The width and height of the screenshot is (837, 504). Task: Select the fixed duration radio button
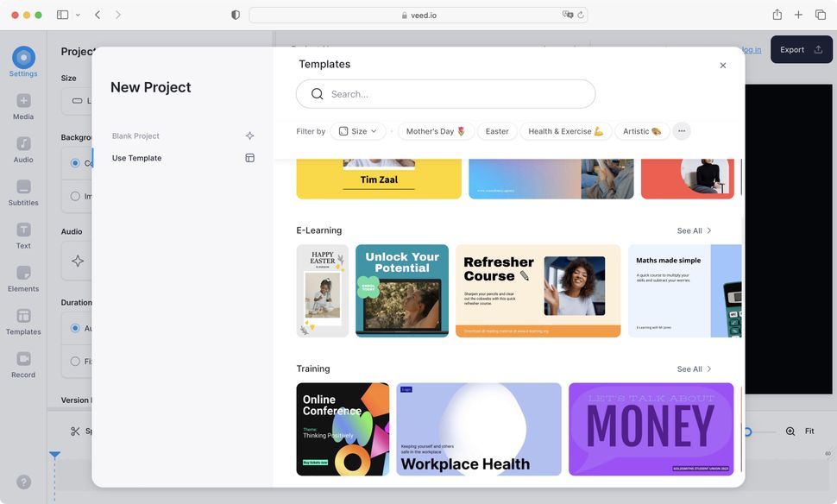pyautogui.click(x=75, y=361)
